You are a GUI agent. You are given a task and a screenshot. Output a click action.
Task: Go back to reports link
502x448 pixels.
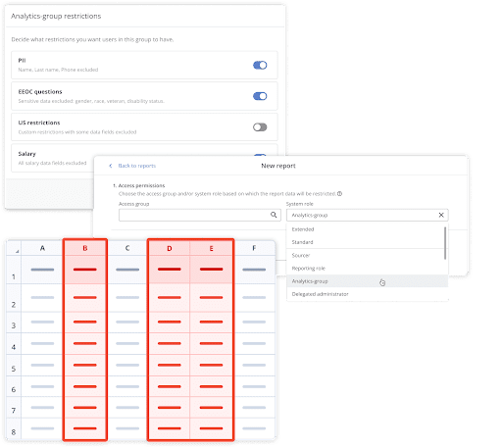137,166
